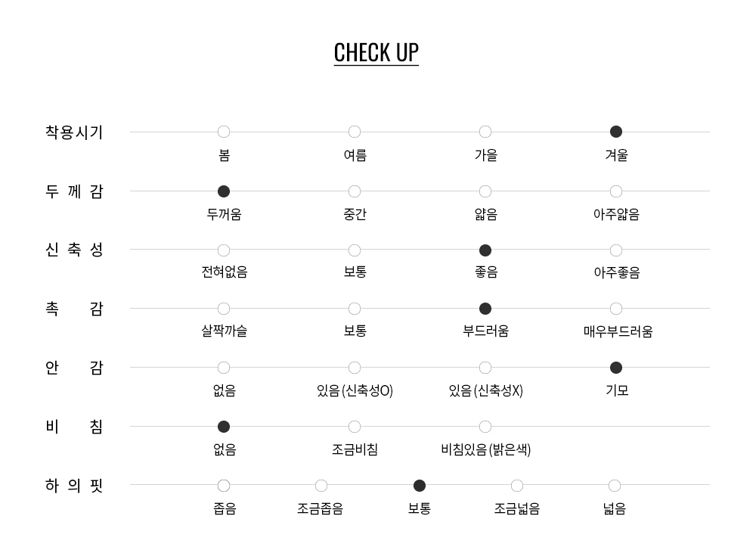Pick the 얇음 thickness circle

(485, 191)
